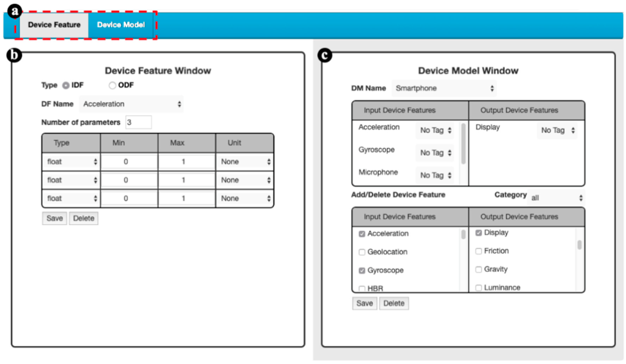Save the device feature settings
This screenshot has height=364, width=626.
54,219
